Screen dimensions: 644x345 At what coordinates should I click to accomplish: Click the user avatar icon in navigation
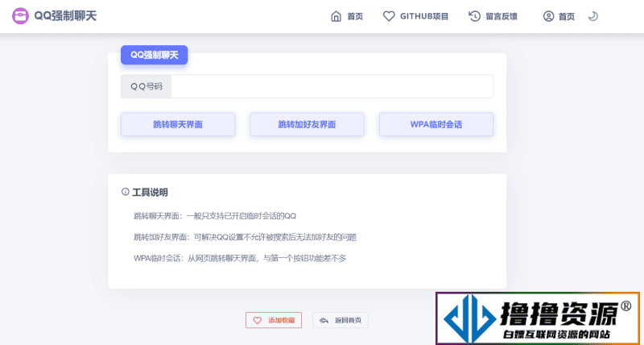[548, 16]
